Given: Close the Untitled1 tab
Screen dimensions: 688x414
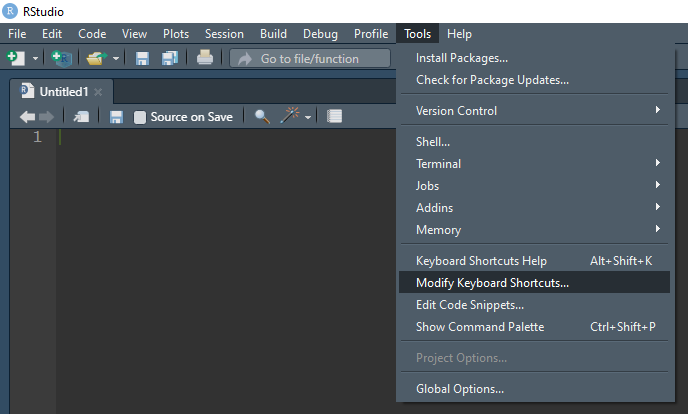Looking at the screenshot, I should (x=98, y=92).
